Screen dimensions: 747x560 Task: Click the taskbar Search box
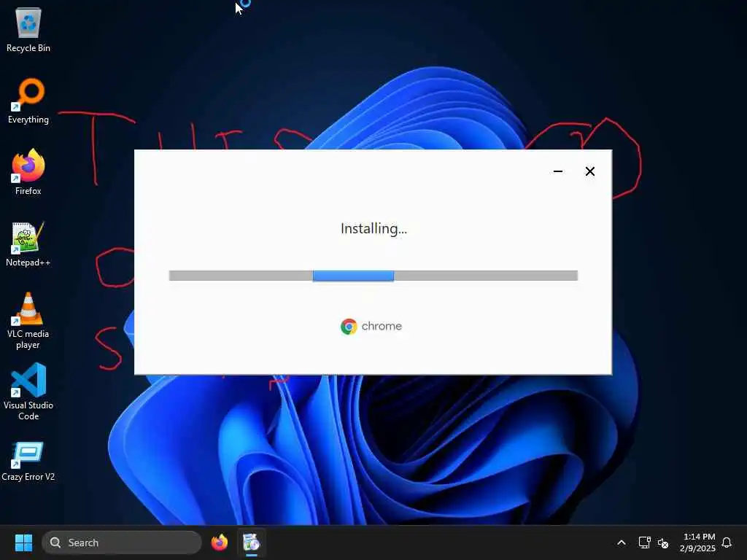[x=122, y=542]
